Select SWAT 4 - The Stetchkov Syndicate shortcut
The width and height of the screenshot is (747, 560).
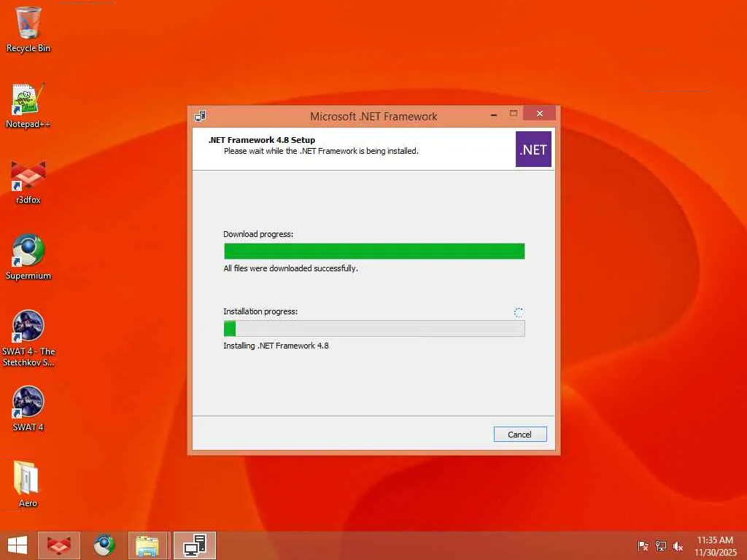point(28,338)
